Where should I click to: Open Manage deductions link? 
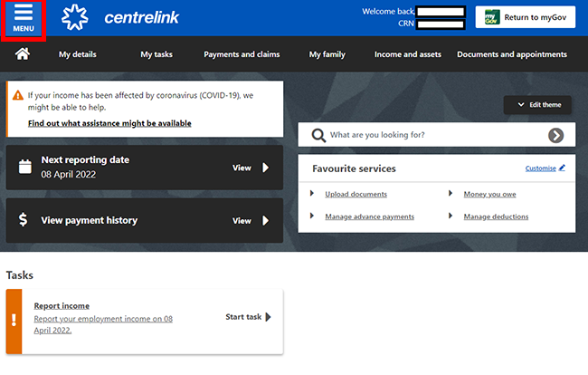(496, 216)
